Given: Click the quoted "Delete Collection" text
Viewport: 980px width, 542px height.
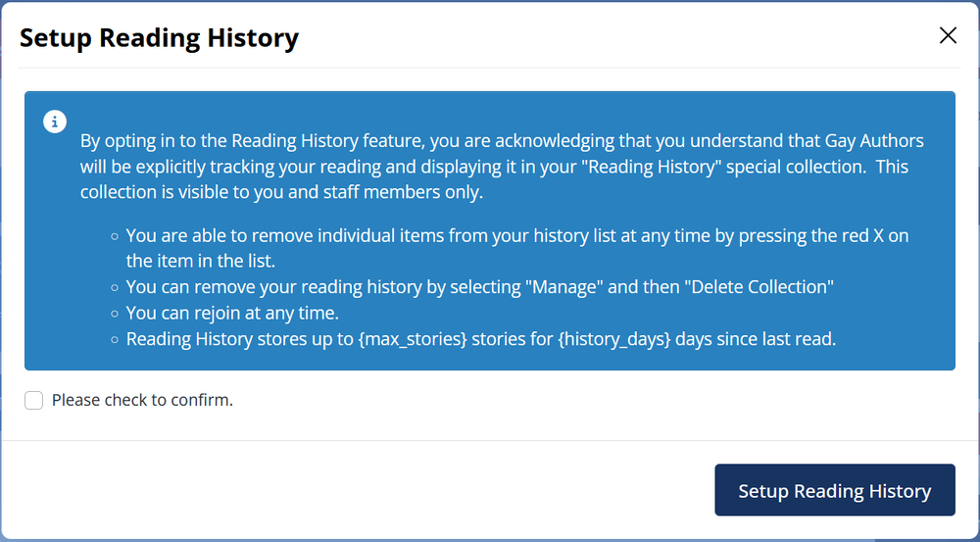Looking at the screenshot, I should [759, 287].
